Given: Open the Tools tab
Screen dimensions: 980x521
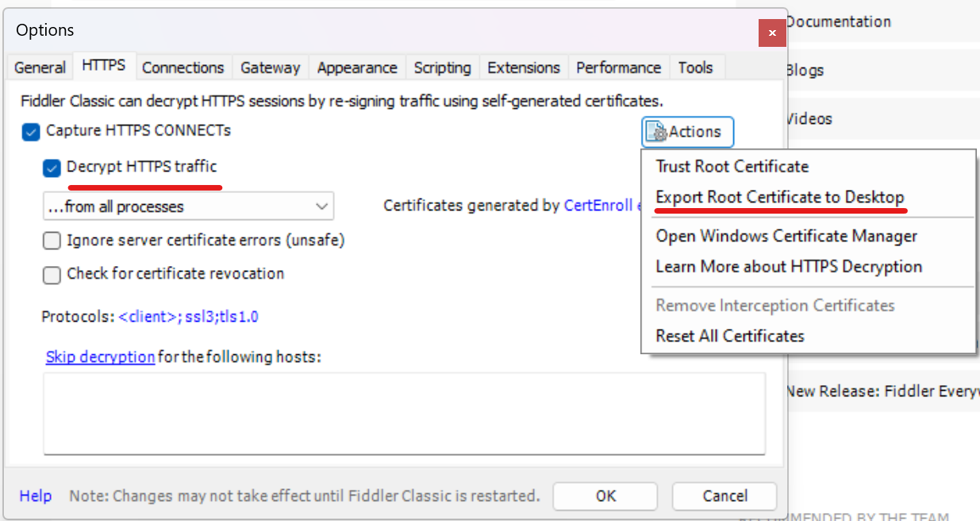Looking at the screenshot, I should click(x=696, y=68).
